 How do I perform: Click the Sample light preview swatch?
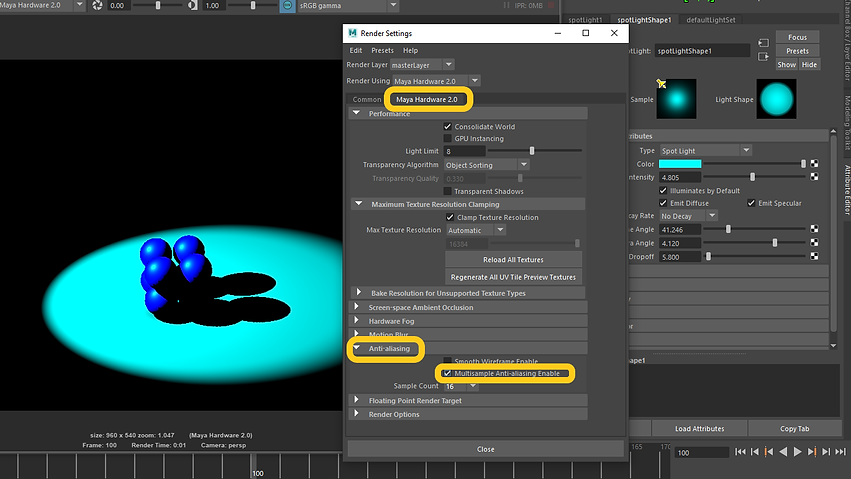pos(676,99)
